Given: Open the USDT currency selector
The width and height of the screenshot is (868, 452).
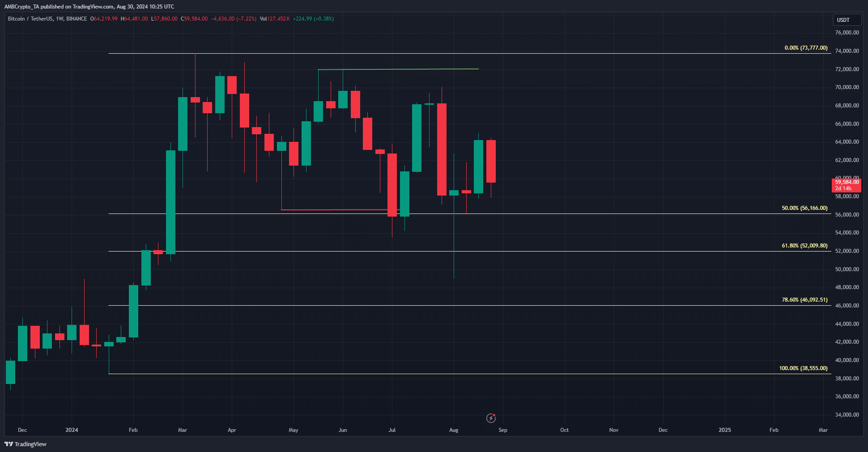Looking at the screenshot, I should click(x=847, y=20).
